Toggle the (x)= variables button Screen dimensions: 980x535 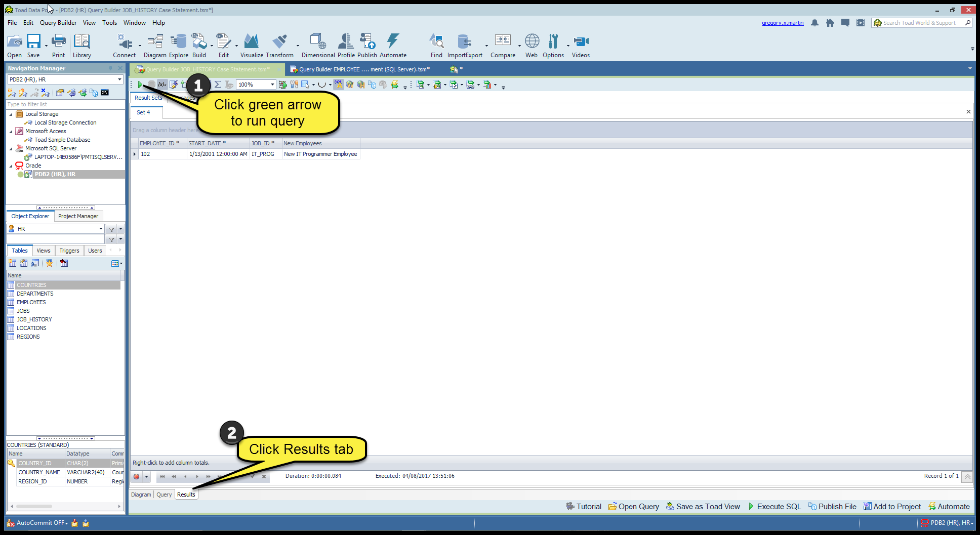pos(162,85)
